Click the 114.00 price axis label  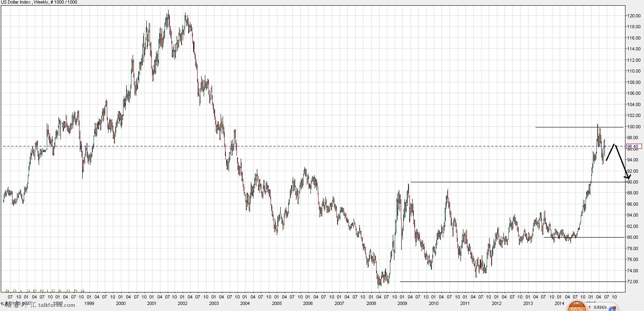633,49
